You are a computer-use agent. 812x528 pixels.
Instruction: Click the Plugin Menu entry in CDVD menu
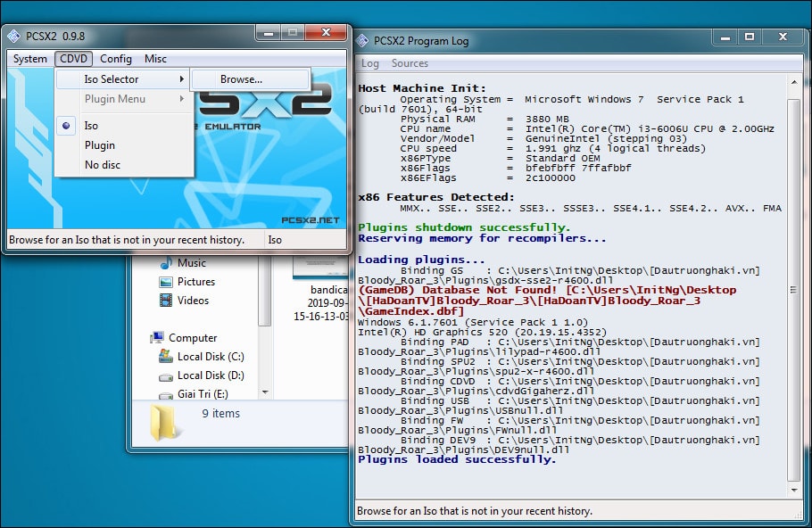(123, 99)
